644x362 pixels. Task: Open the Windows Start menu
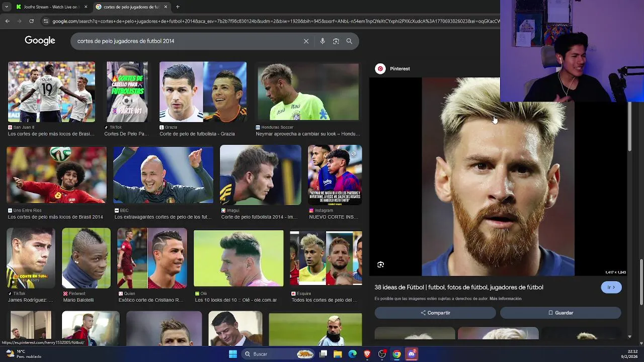pyautogui.click(x=232, y=354)
